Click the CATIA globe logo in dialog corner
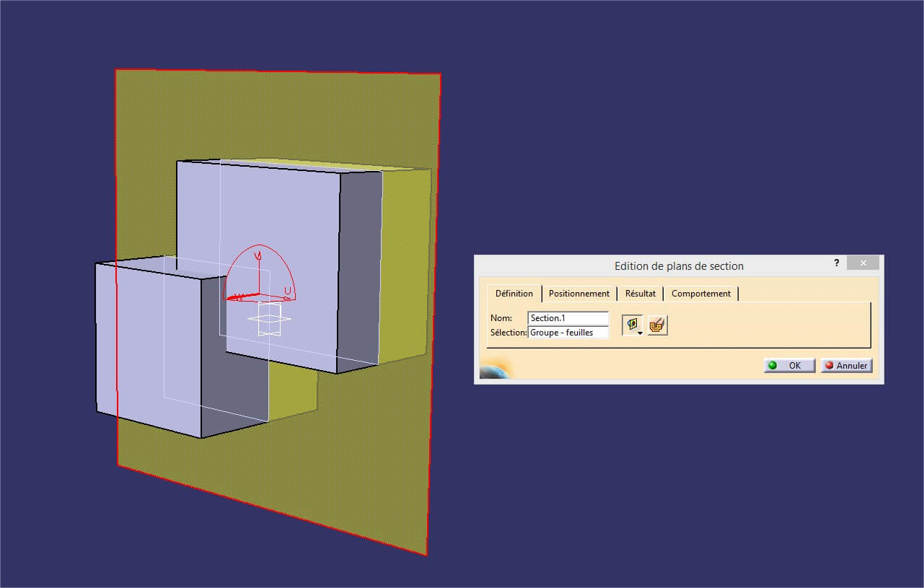 pos(493,372)
